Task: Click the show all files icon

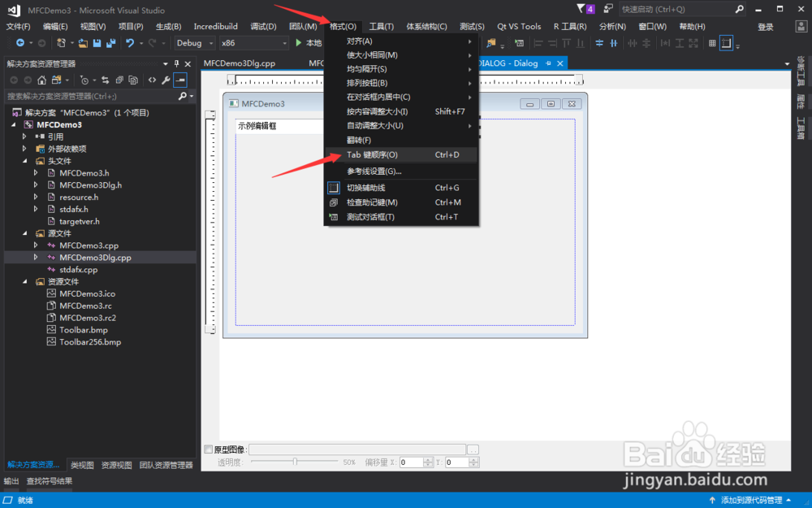Action: pyautogui.click(x=133, y=80)
